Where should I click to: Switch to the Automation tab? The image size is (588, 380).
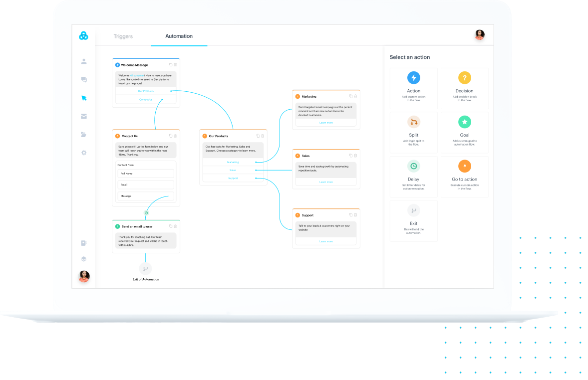pyautogui.click(x=179, y=36)
